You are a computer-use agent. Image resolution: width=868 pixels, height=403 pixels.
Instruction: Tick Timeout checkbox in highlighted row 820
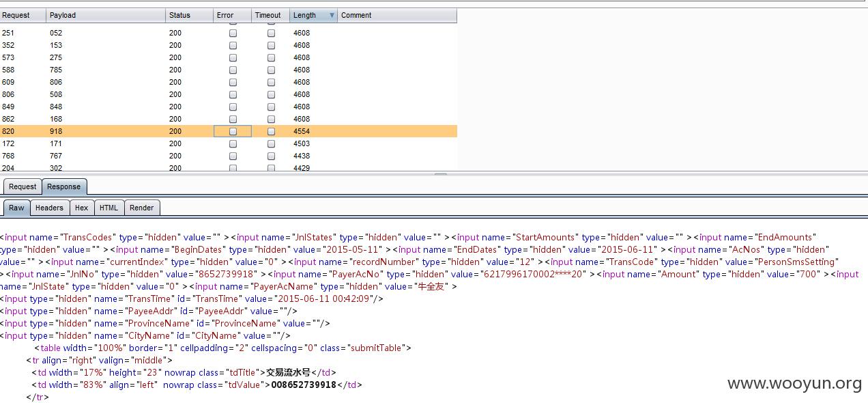271,131
